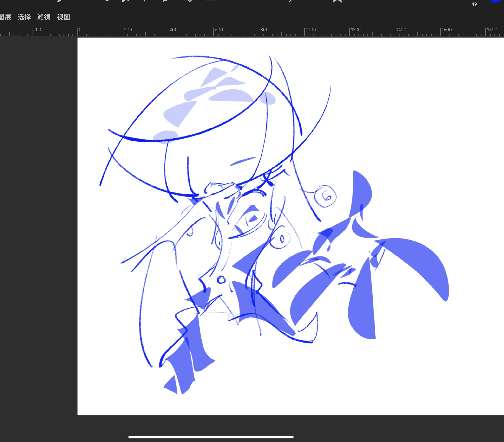Open the 视图 menu
This screenshot has width=504, height=442.
click(63, 17)
